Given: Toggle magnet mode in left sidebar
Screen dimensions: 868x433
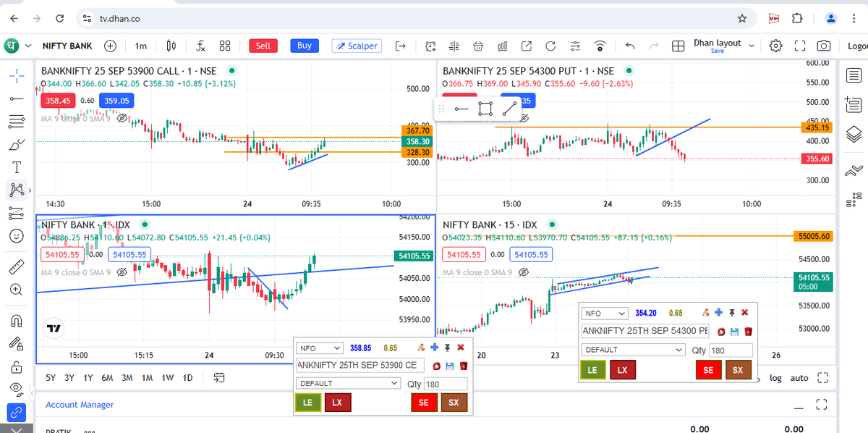Looking at the screenshot, I should 17,321.
